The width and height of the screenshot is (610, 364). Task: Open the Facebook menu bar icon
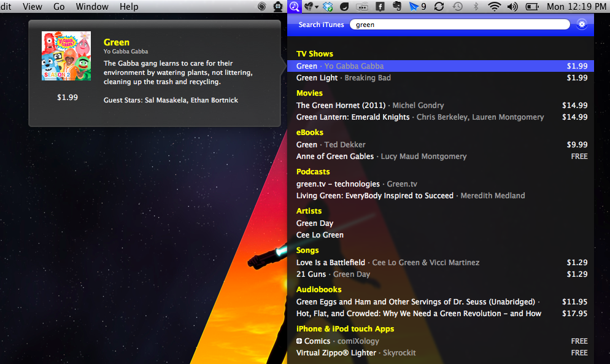380,6
